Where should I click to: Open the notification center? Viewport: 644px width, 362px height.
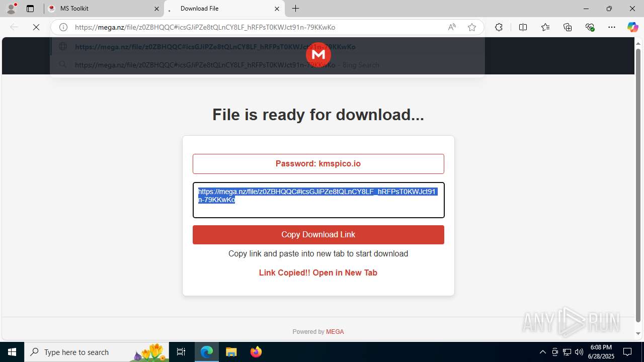(x=627, y=352)
